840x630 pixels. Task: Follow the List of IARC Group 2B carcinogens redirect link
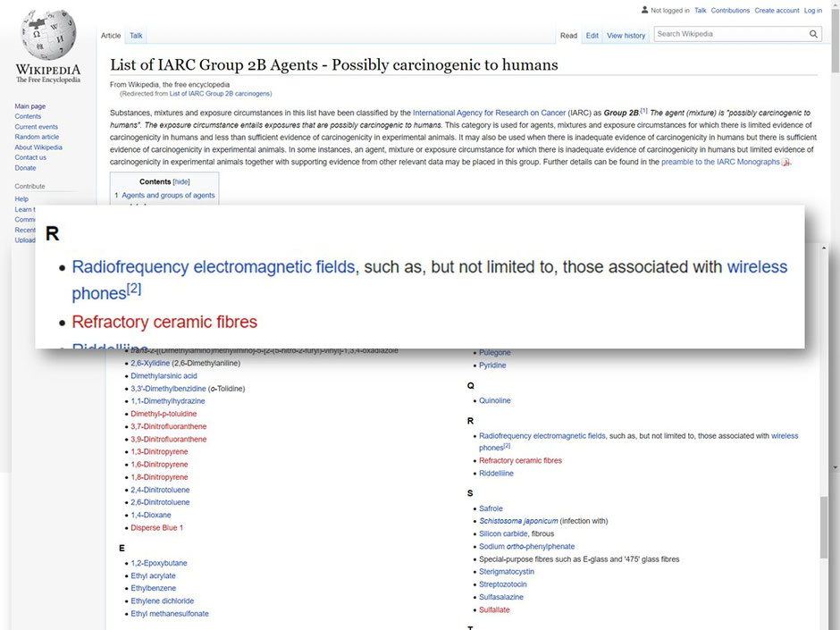click(220, 94)
